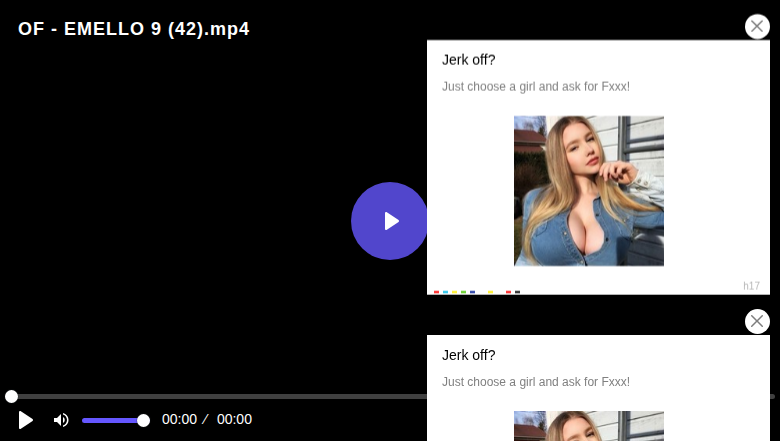780x441 pixels.
Task: Open the bottom ad's photo thumbnail
Action: point(589,426)
